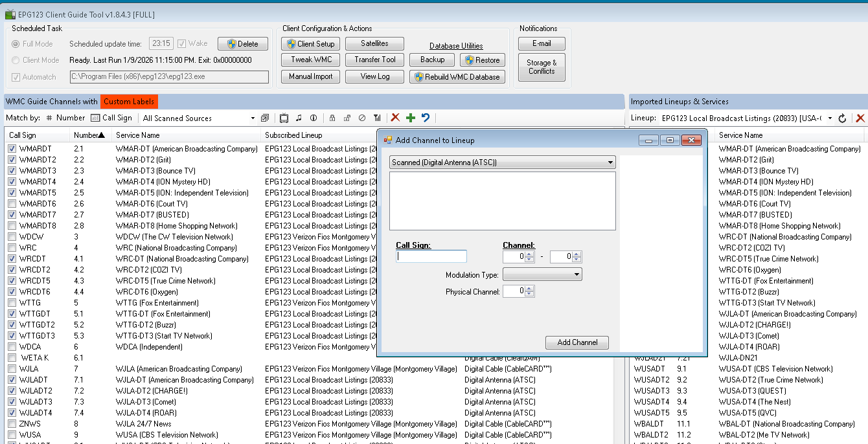868x444 pixels.
Task: Click the Backup database button
Action: tap(433, 60)
